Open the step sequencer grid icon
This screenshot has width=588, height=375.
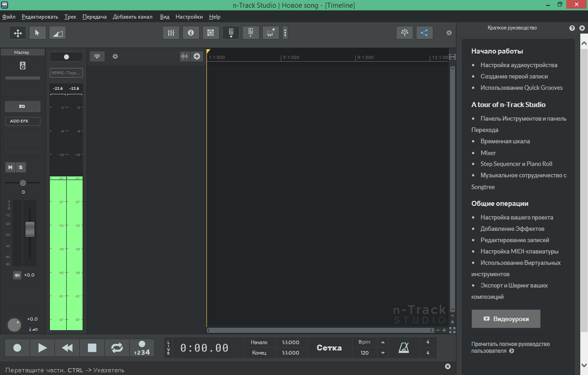coord(211,33)
